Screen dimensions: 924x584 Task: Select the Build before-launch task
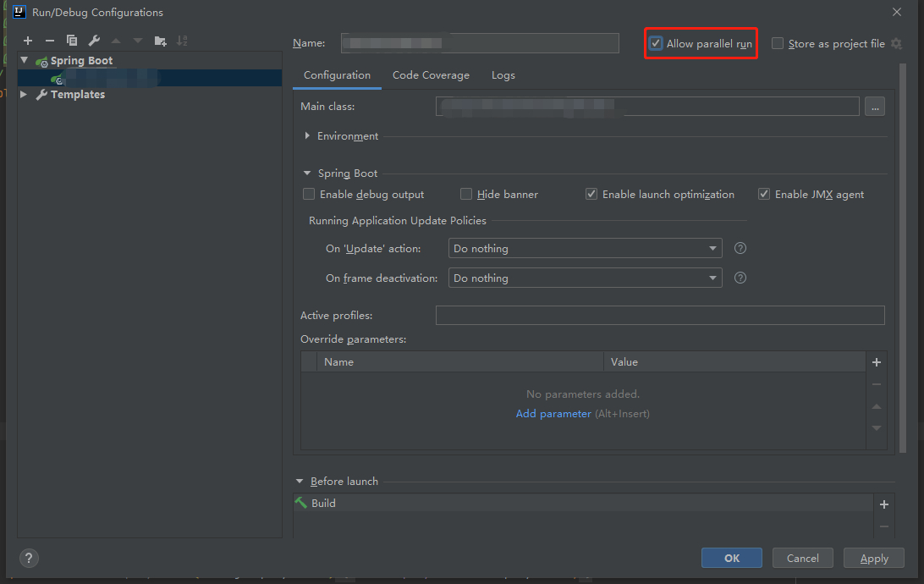(x=583, y=503)
